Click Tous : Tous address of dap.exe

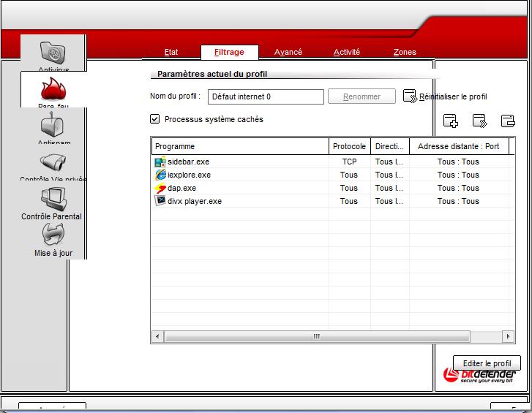458,188
